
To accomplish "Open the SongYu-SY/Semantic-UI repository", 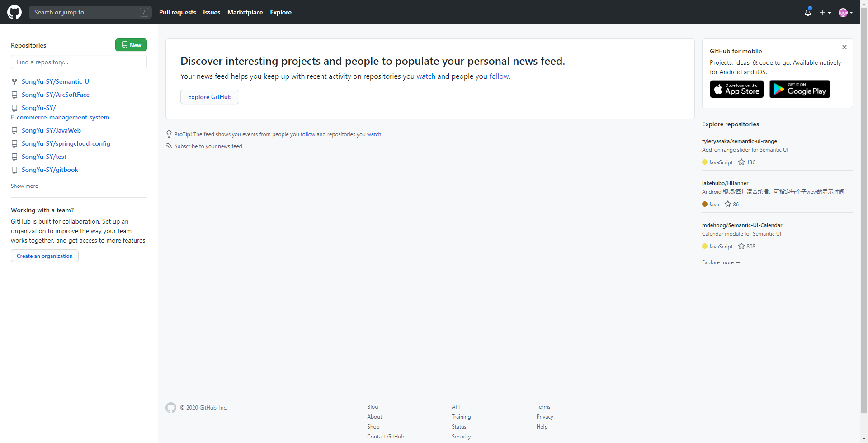I will [x=56, y=81].
